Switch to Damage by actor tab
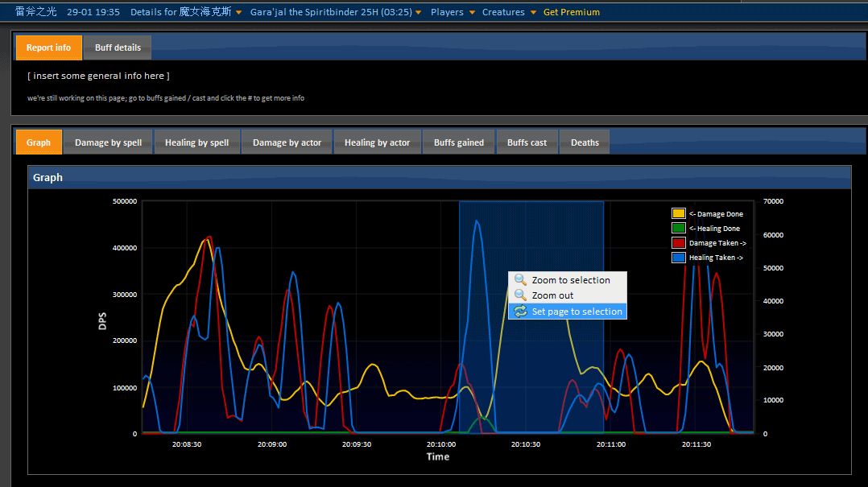The height and width of the screenshot is (487, 868). (287, 142)
